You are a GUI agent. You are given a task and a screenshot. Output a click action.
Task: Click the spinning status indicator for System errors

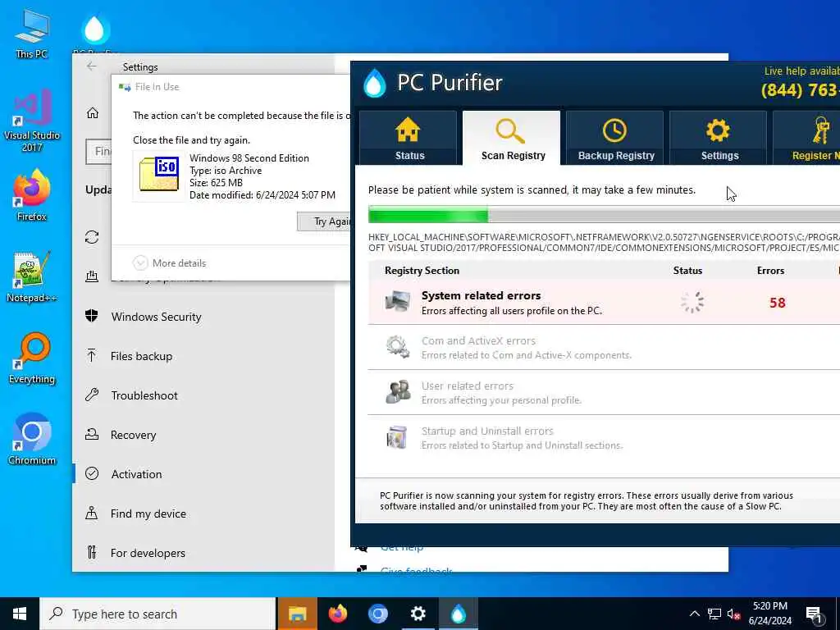[x=692, y=302]
